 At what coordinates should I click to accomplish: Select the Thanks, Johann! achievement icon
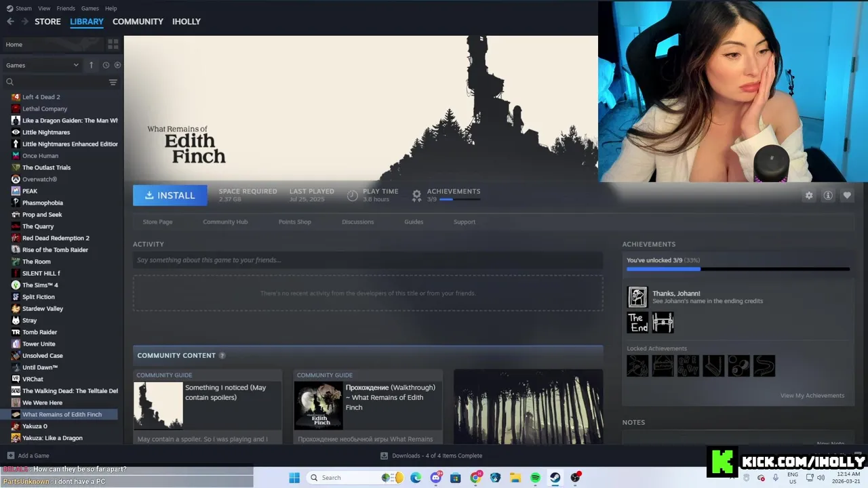click(x=637, y=297)
